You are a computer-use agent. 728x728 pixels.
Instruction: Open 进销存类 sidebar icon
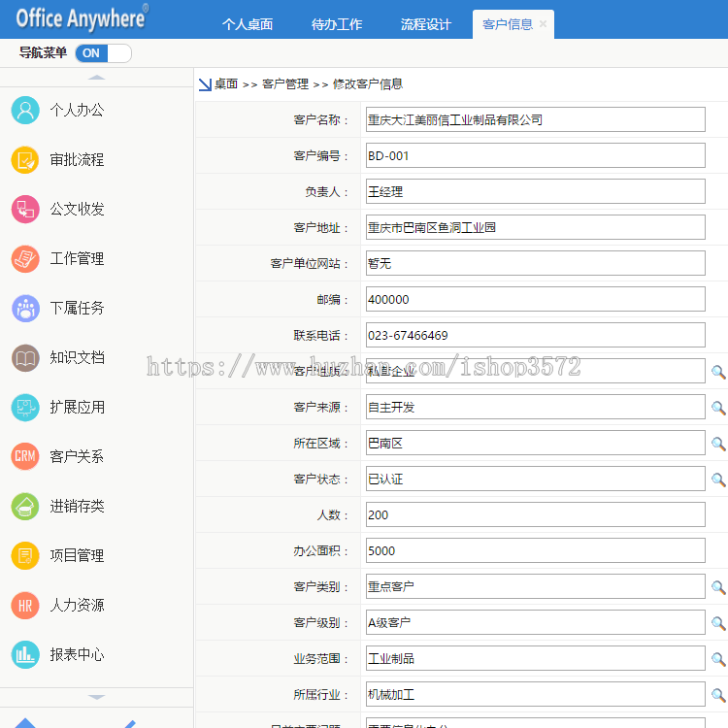pos(25,506)
